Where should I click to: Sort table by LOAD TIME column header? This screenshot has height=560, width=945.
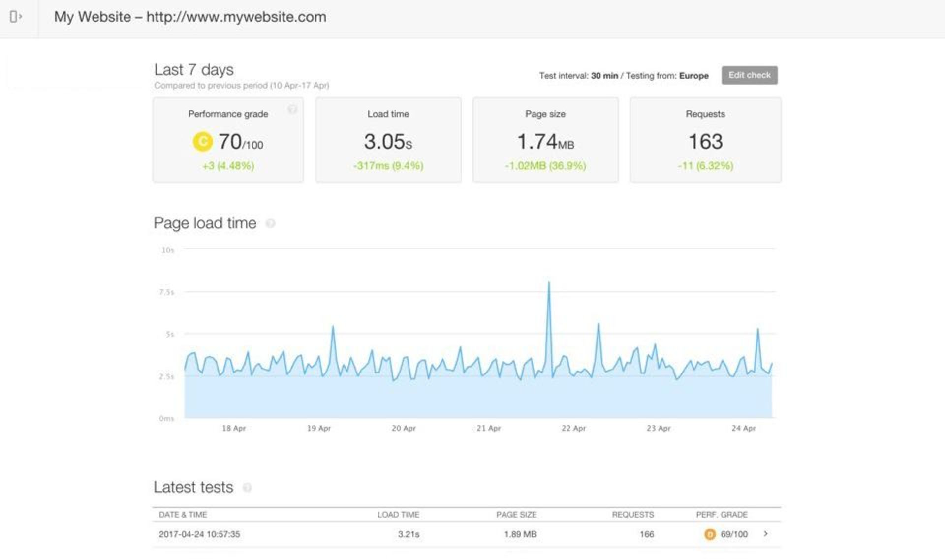coord(398,515)
